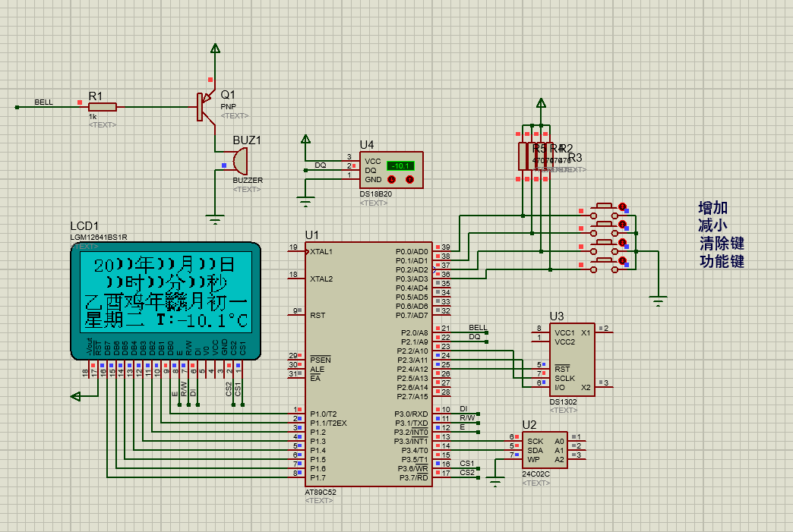Toggle the latch dot on the 增加 push button
The height and width of the screenshot is (532, 793).
pyautogui.click(x=623, y=206)
